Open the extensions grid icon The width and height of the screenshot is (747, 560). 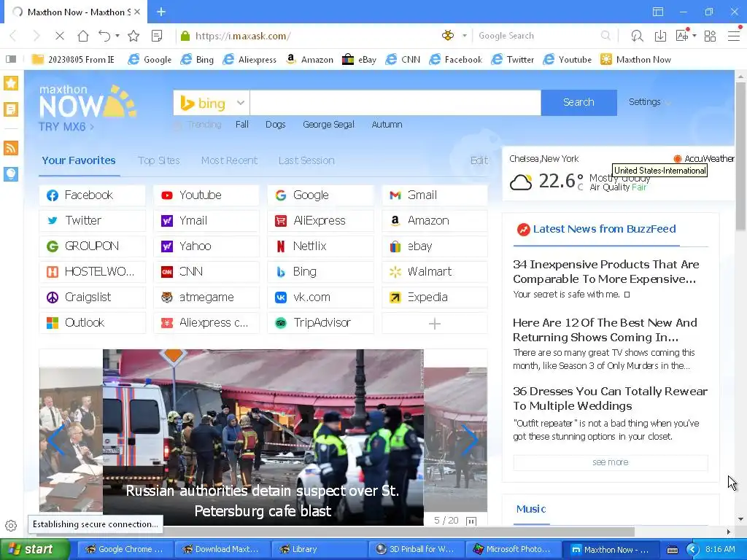[710, 36]
